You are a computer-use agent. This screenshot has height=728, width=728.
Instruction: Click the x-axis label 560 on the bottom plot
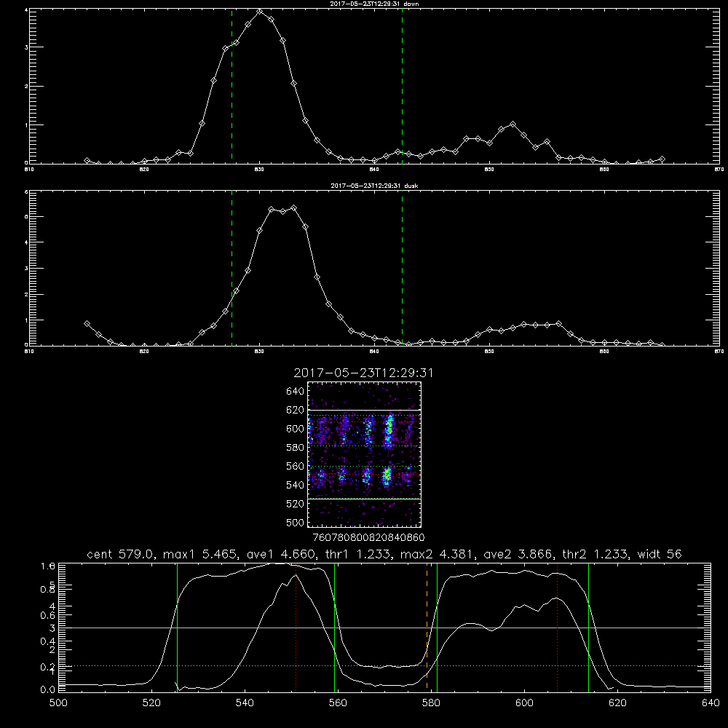tap(338, 703)
